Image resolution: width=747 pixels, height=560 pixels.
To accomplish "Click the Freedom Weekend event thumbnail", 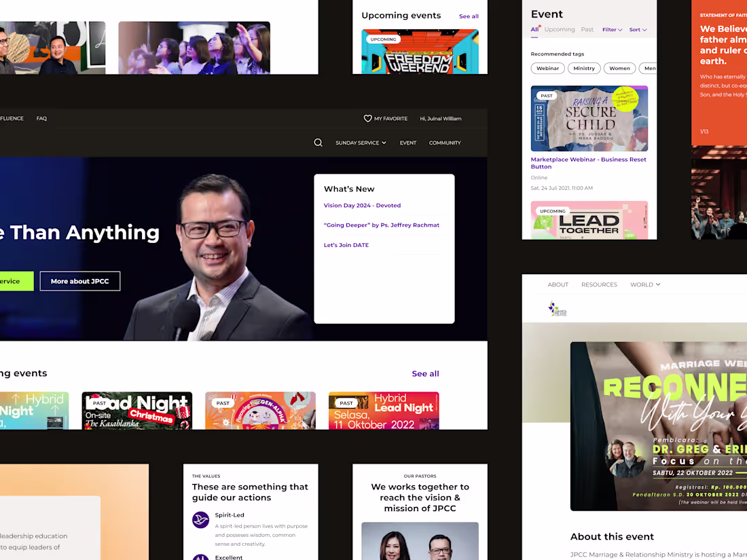I will [x=420, y=53].
